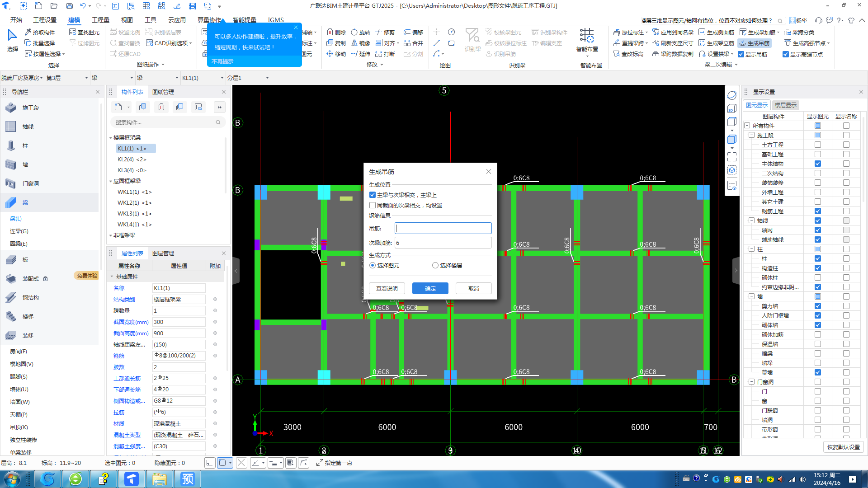The height and width of the screenshot is (488, 868).
Task: Switch to 图纸管理 tab in component panel
Action: point(163,92)
